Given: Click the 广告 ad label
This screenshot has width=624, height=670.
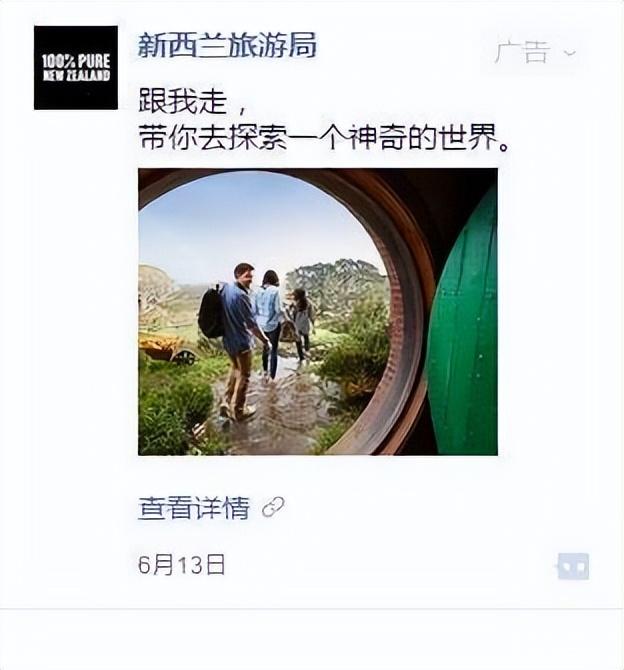Looking at the screenshot, I should tap(522, 52).
